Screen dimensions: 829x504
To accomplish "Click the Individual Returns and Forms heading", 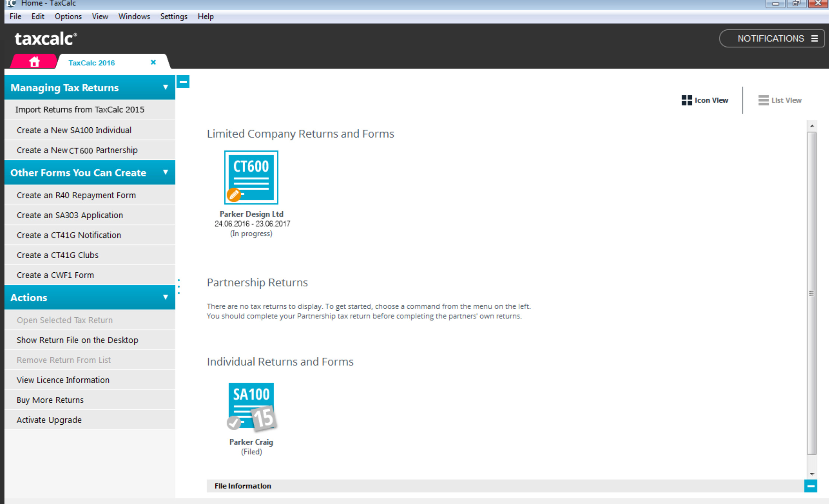I will pyautogui.click(x=280, y=362).
